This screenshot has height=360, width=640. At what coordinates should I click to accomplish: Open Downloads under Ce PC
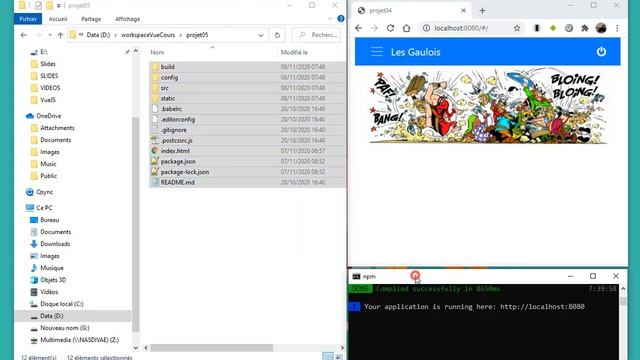[x=55, y=244]
